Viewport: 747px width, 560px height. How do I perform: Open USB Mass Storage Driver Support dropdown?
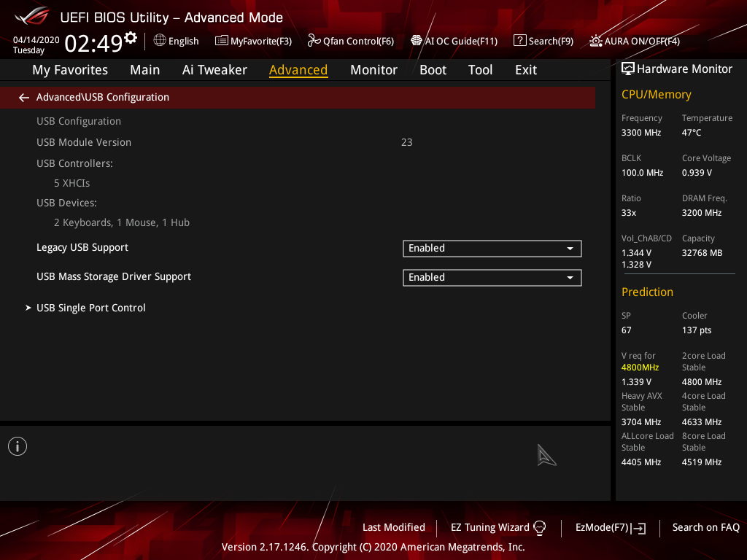[x=492, y=278]
